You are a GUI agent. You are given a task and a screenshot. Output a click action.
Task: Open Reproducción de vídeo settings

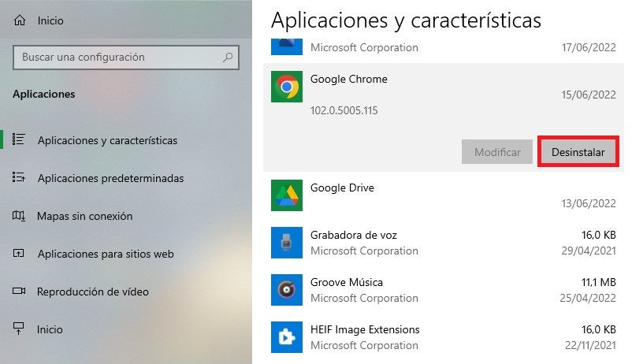click(93, 292)
